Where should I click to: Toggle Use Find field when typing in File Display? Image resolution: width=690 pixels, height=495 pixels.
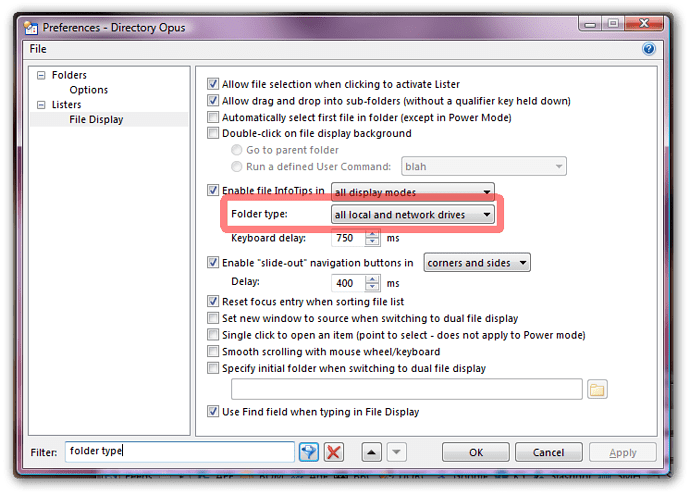coord(213,411)
